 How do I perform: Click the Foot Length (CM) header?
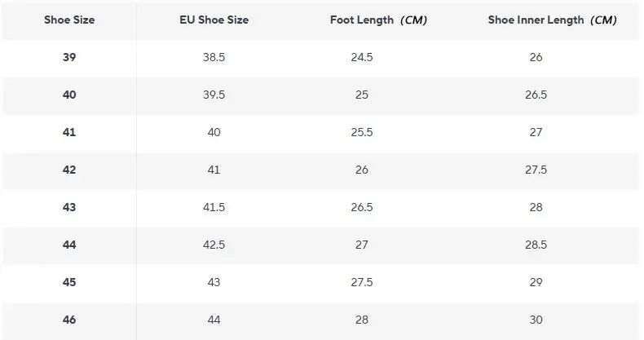coord(378,20)
